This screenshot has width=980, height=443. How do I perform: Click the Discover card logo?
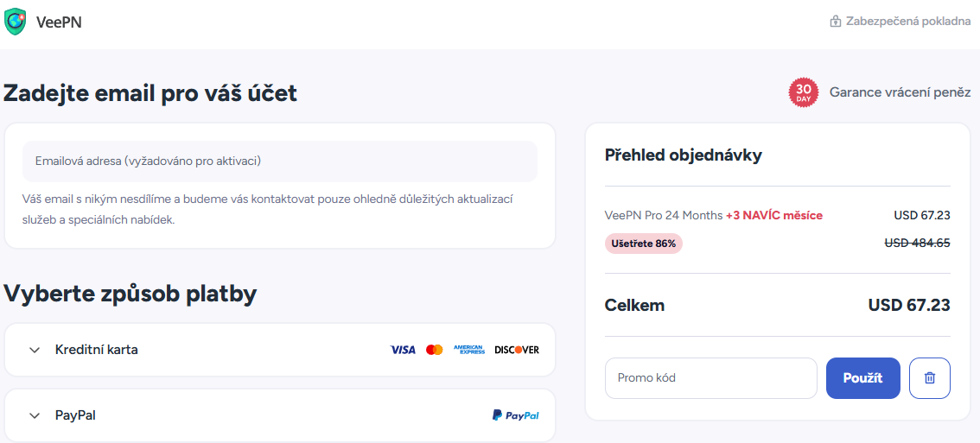517,350
